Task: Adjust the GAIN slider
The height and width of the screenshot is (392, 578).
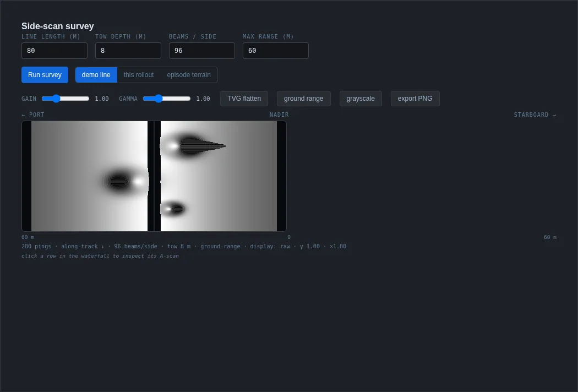Action: pos(66,99)
